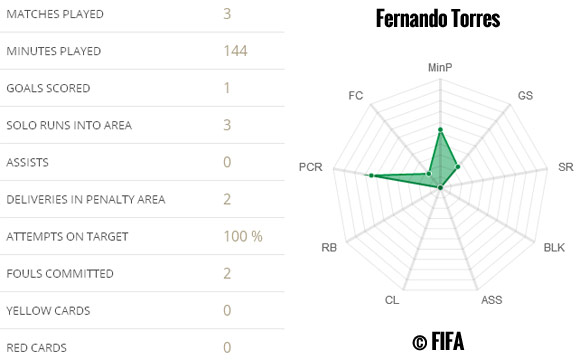Select the ASS axis label

point(492,300)
